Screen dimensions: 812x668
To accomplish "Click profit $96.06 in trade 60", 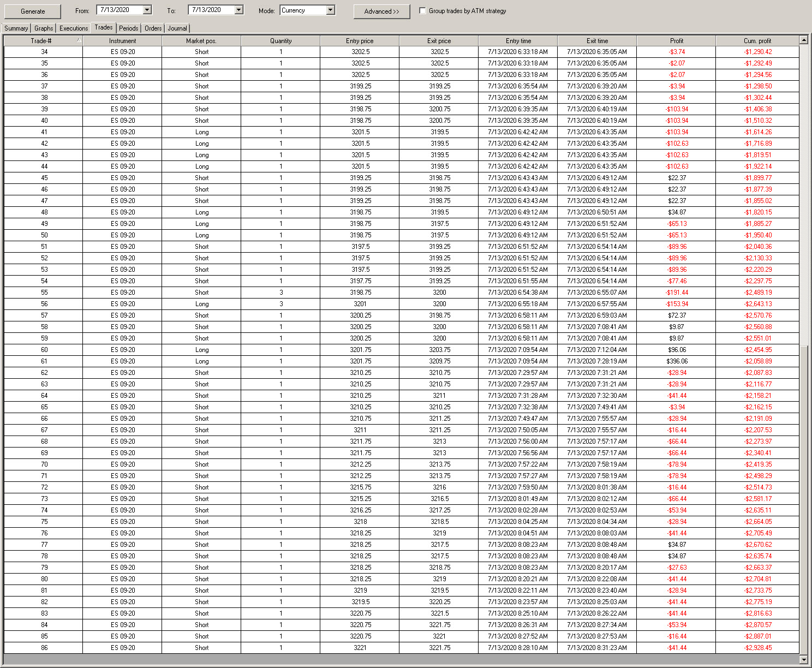I will tap(677, 350).
